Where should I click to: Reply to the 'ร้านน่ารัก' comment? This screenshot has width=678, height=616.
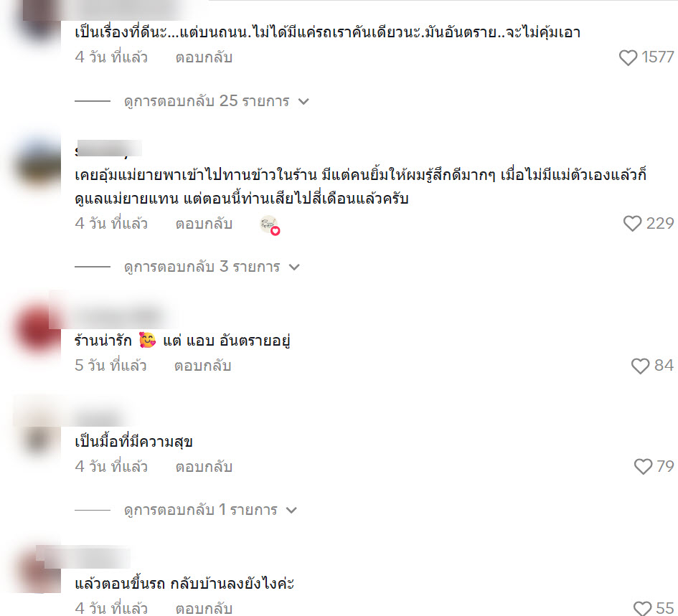[x=203, y=366]
